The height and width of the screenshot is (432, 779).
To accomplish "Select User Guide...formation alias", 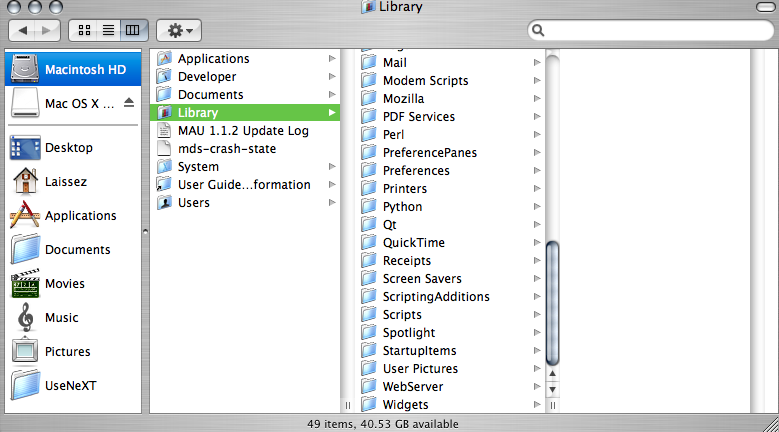I will pyautogui.click(x=245, y=185).
